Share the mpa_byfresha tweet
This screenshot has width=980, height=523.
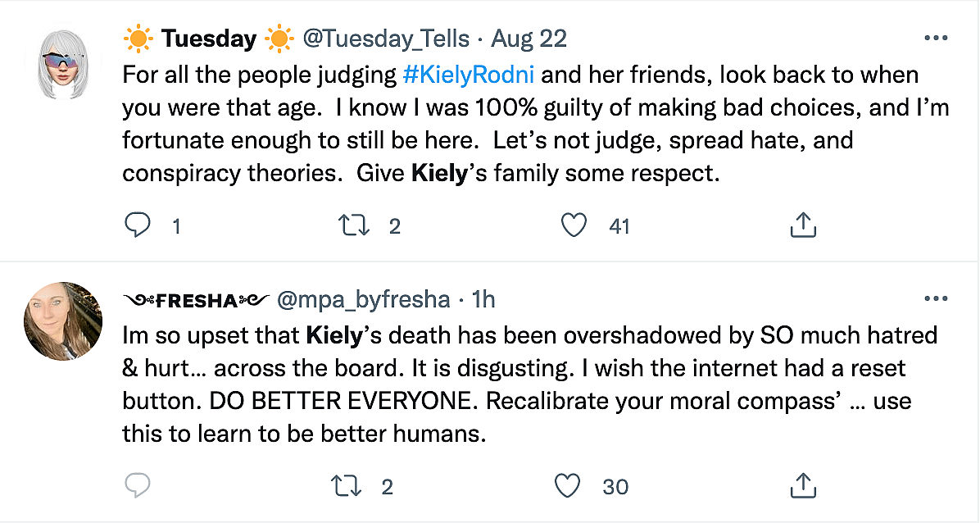[802, 485]
